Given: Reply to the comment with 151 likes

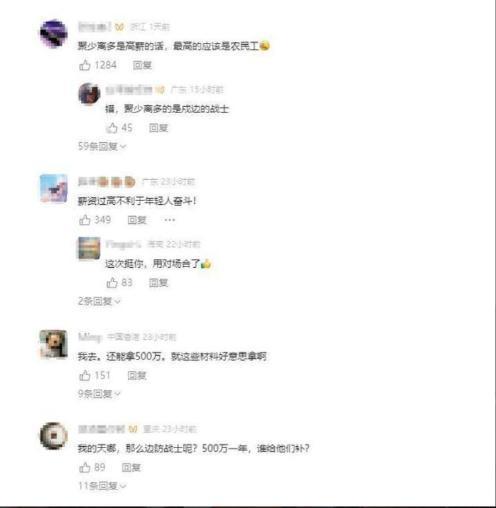Looking at the screenshot, I should click(137, 376).
